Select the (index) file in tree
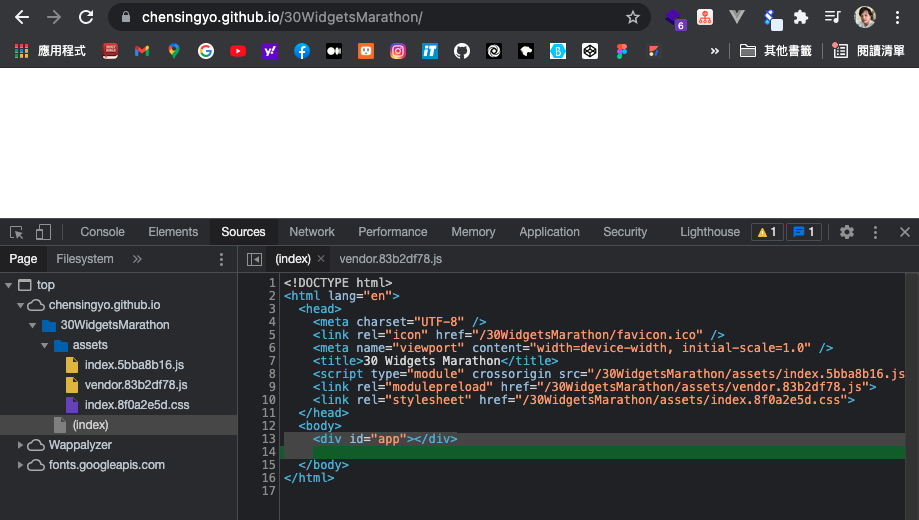 click(x=90, y=425)
